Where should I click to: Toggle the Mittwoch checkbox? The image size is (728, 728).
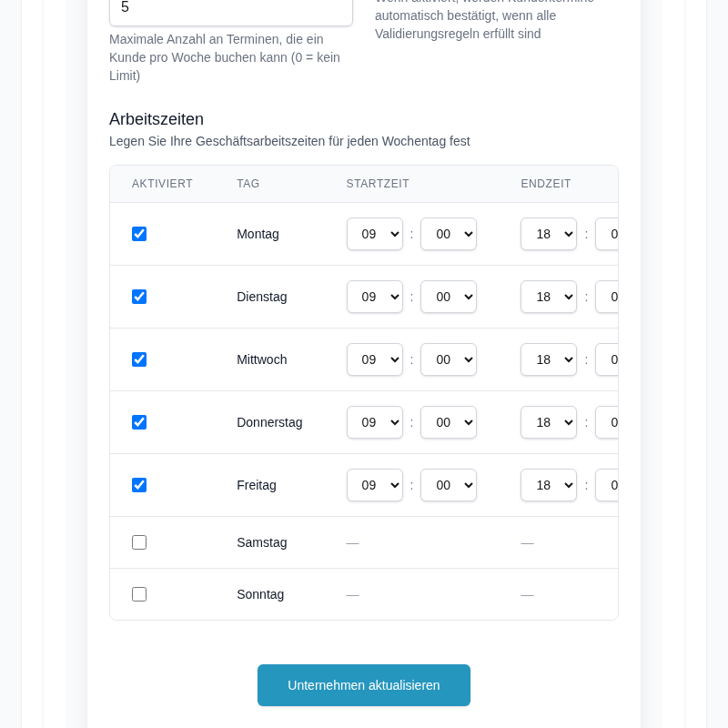(139, 359)
